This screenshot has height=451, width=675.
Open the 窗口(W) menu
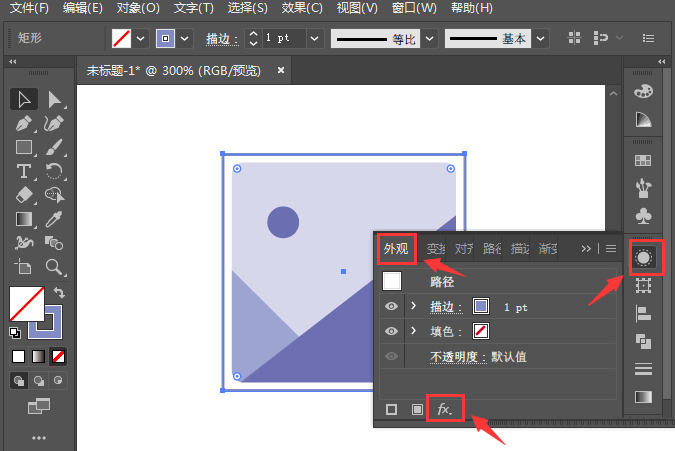[414, 8]
